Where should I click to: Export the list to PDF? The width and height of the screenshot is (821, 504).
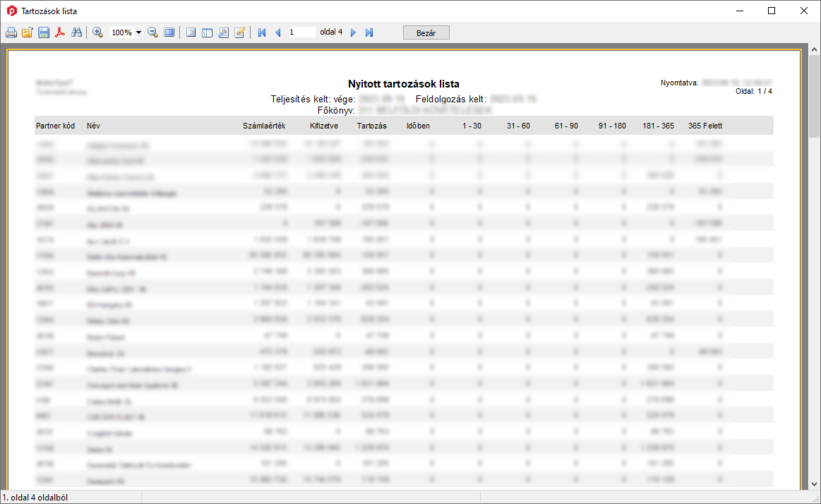point(60,32)
